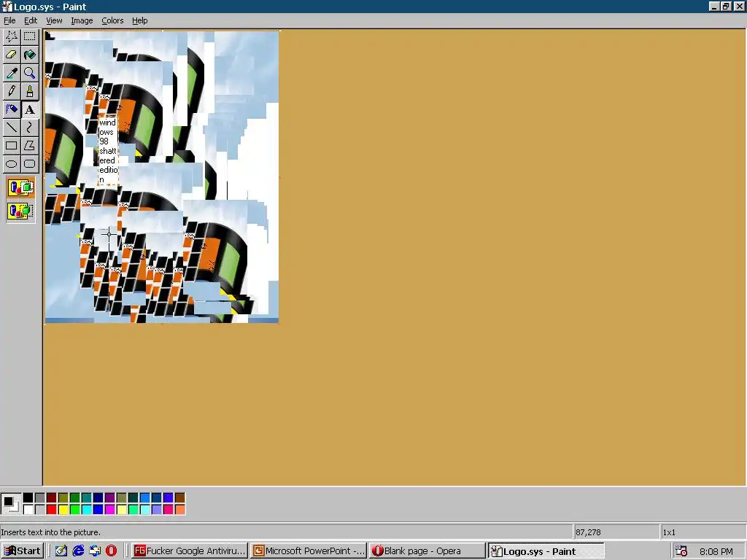Click the 87,278 coordinates in status bar
Viewport: 747px width, 560px height.
click(x=588, y=532)
